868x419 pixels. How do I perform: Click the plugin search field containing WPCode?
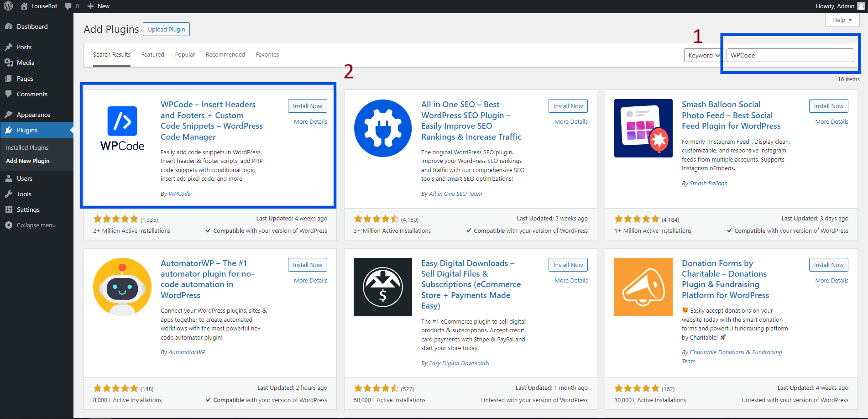tap(790, 55)
